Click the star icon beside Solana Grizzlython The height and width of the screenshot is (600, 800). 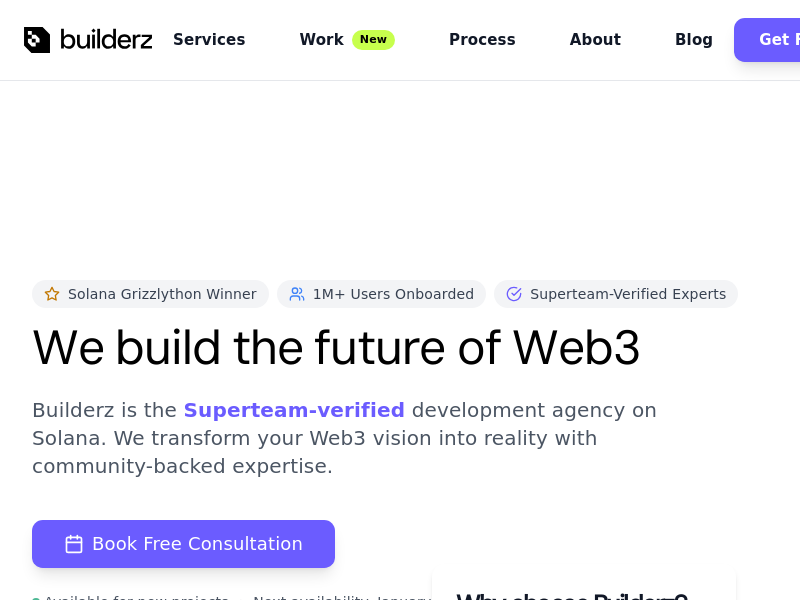pyautogui.click(x=52, y=294)
